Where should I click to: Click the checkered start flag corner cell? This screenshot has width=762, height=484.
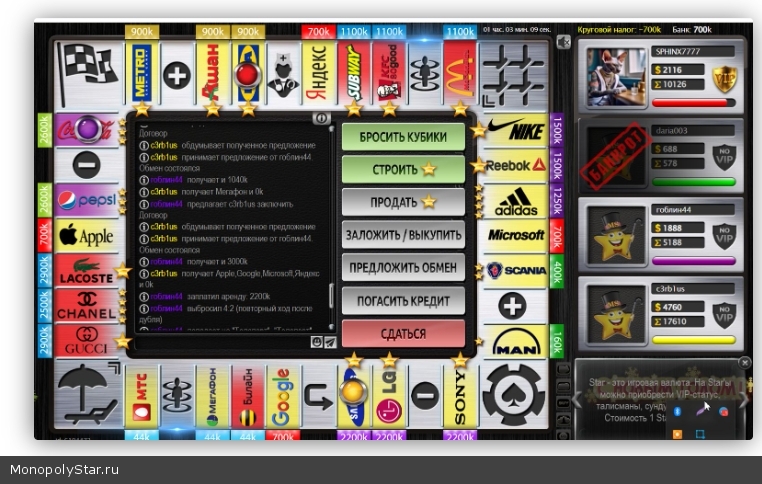coord(87,75)
